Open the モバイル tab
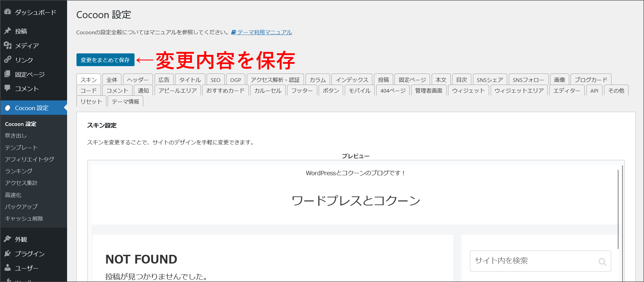Screen dimensions: 644x282 click(360, 90)
